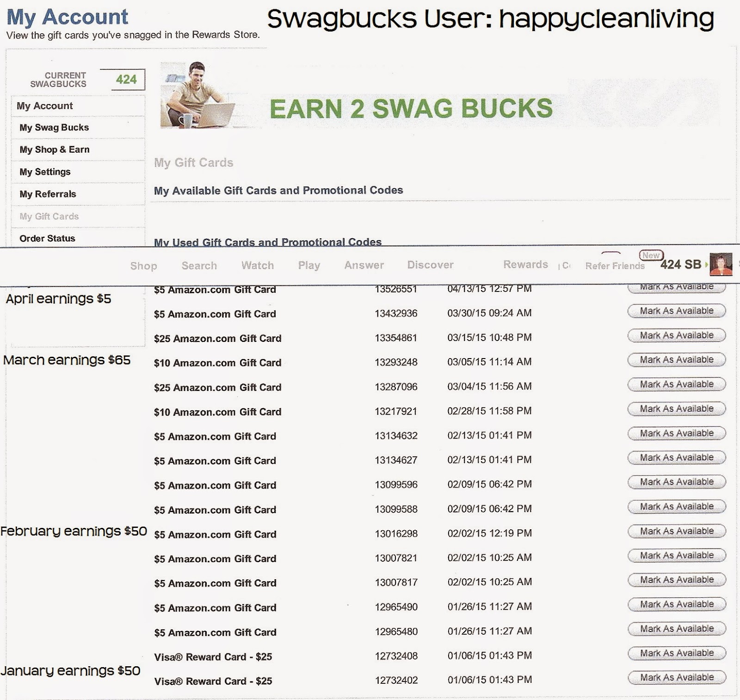Open My Swag Bucks in the sidebar
The width and height of the screenshot is (740, 700).
pyautogui.click(x=54, y=128)
